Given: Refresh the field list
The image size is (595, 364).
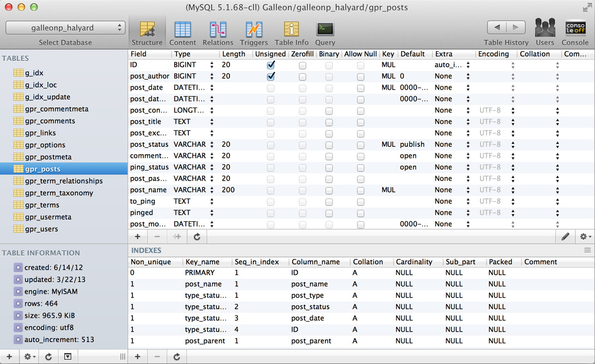Looking at the screenshot, I should [197, 237].
